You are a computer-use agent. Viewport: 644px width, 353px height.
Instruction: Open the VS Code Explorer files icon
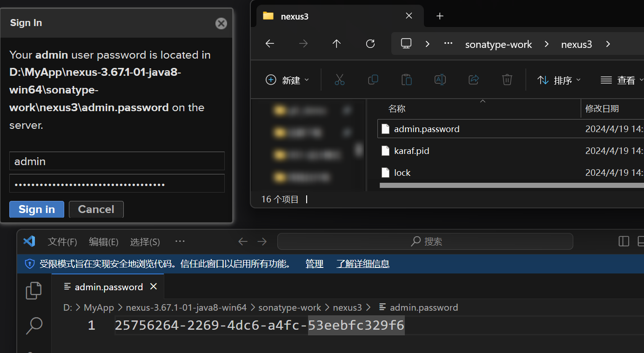point(34,290)
